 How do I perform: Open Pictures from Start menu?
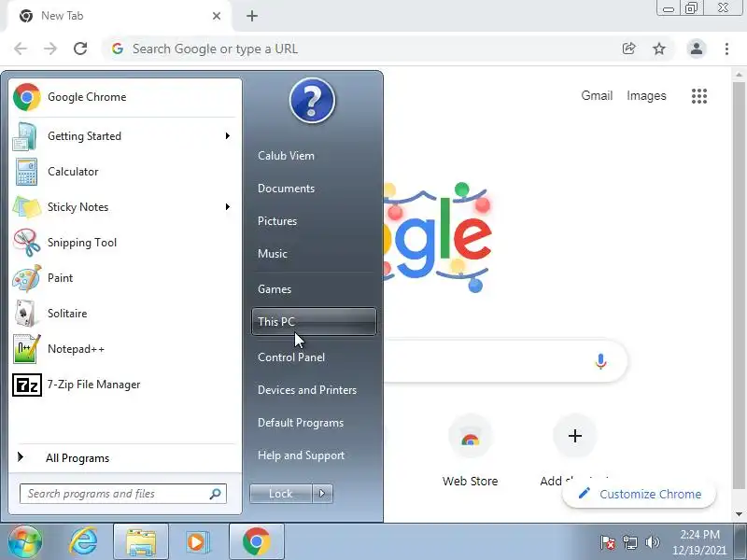coord(277,221)
